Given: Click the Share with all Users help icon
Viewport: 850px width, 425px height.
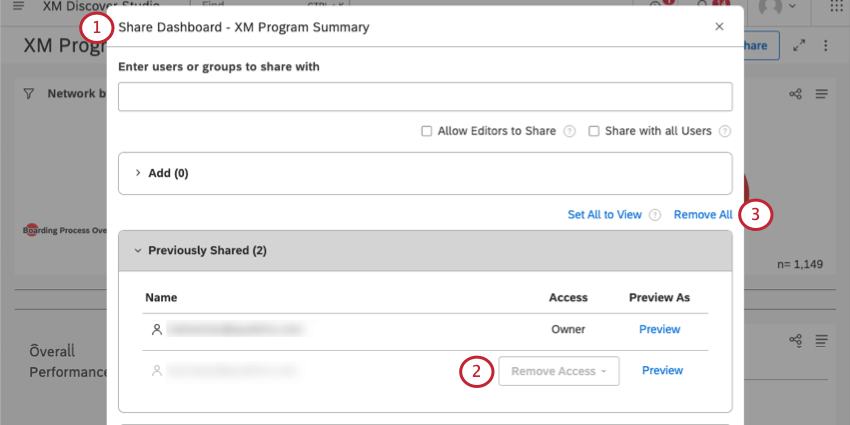Looking at the screenshot, I should (x=725, y=131).
